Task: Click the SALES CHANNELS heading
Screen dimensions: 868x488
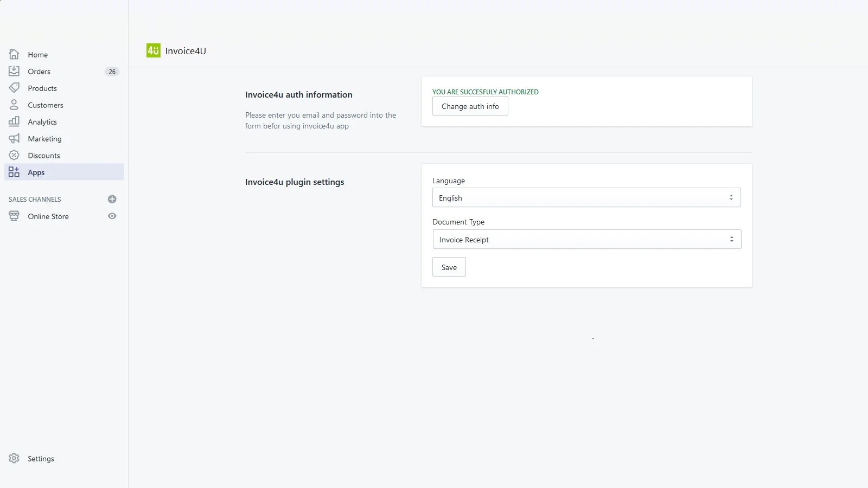Action: pyautogui.click(x=35, y=199)
